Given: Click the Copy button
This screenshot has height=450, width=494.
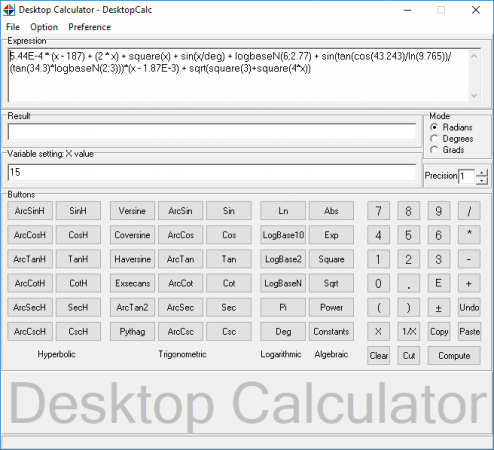Looking at the screenshot, I should click(439, 332).
